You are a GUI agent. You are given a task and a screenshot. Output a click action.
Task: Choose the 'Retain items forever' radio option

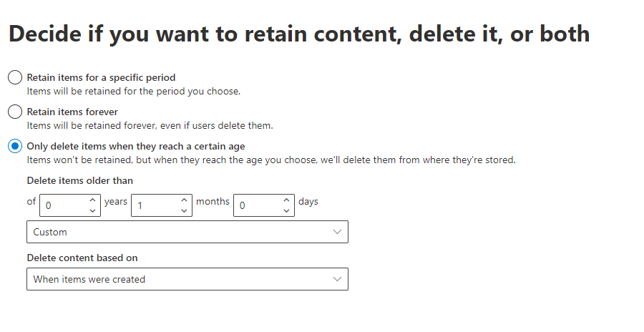[15, 112]
